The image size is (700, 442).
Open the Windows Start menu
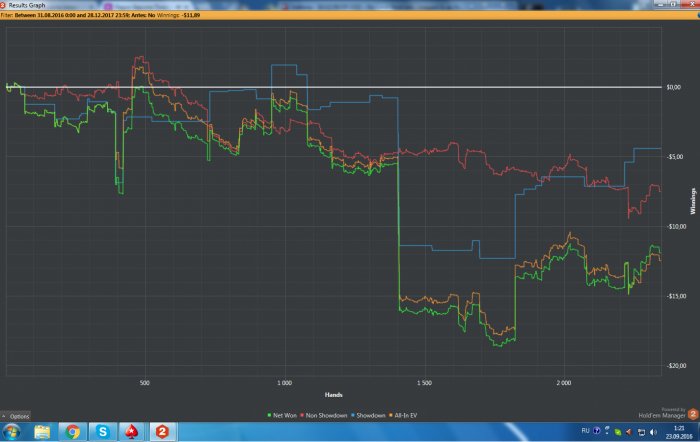click(x=11, y=432)
